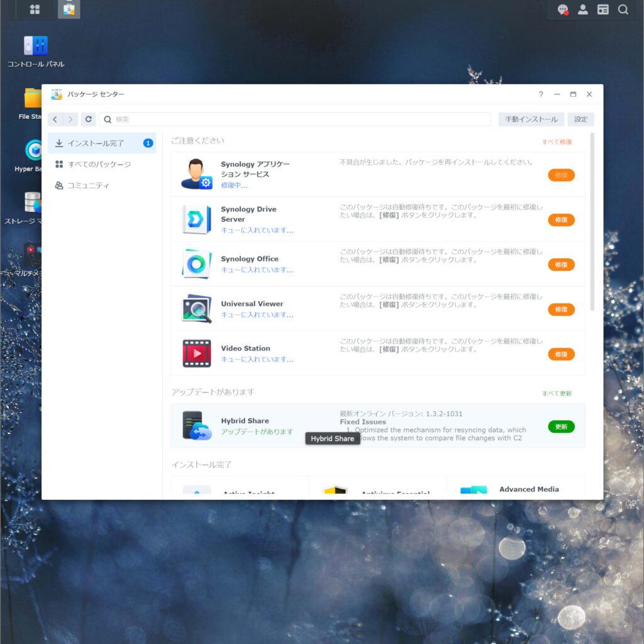Viewport: 644px width, 644px height.
Task: Click Fixed Issues heading text
Action: coord(363,422)
